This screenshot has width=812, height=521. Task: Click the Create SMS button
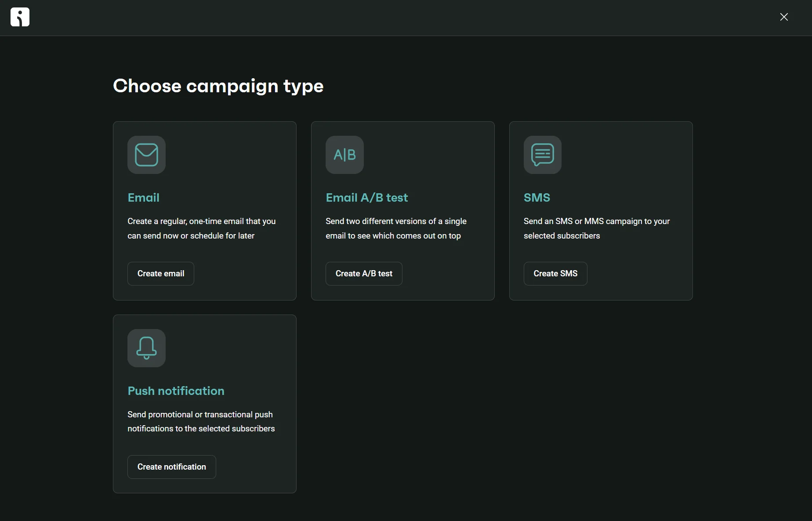pos(555,274)
